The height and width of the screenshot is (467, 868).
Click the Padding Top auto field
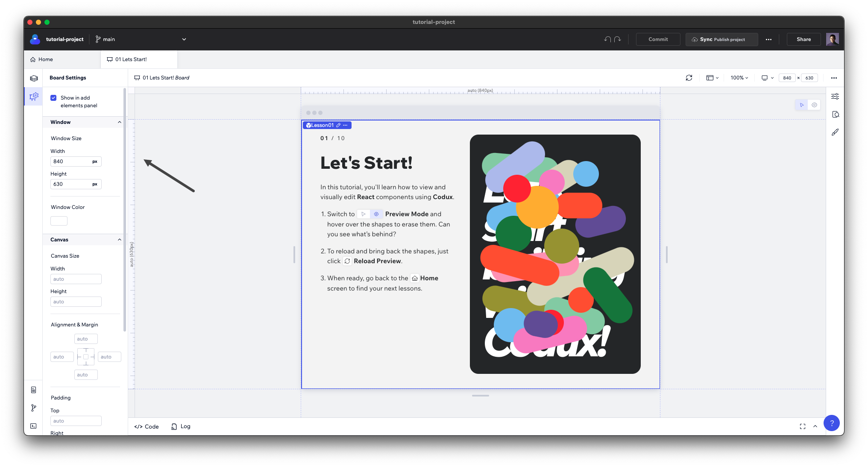click(x=76, y=421)
